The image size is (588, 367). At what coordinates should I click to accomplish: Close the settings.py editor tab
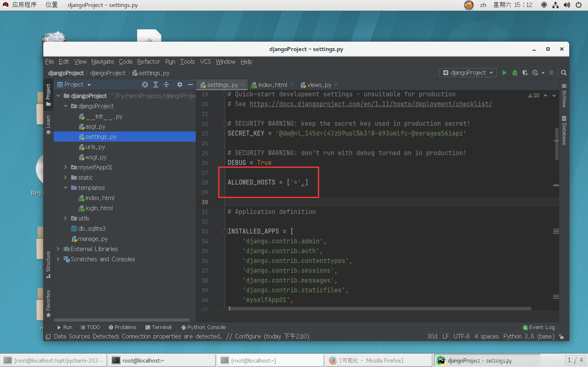[x=243, y=85]
